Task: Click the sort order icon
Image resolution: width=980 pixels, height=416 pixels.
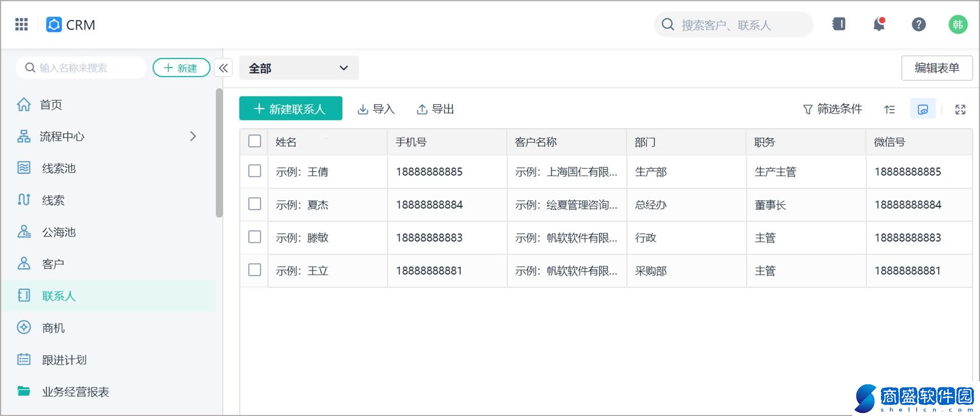Action: [890, 109]
